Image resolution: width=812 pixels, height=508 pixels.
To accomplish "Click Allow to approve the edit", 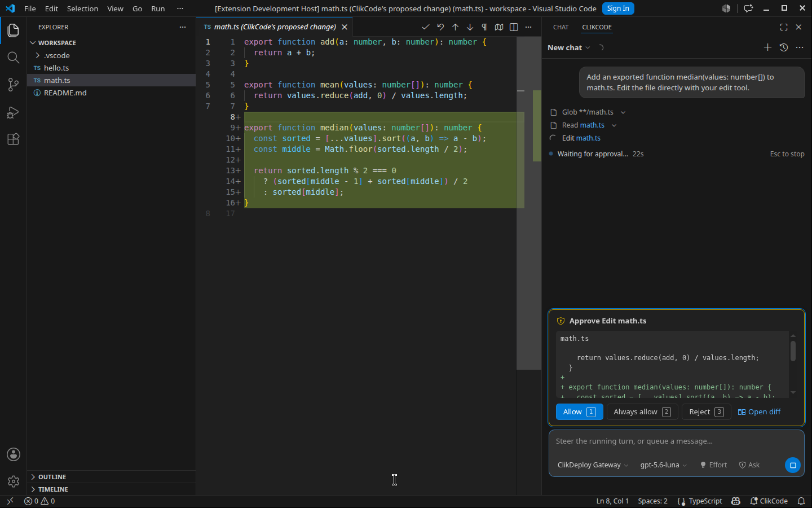I will [579, 412].
